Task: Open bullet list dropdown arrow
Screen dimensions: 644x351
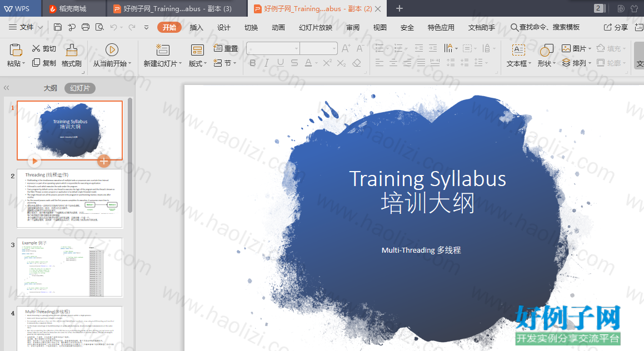Action: (x=387, y=49)
